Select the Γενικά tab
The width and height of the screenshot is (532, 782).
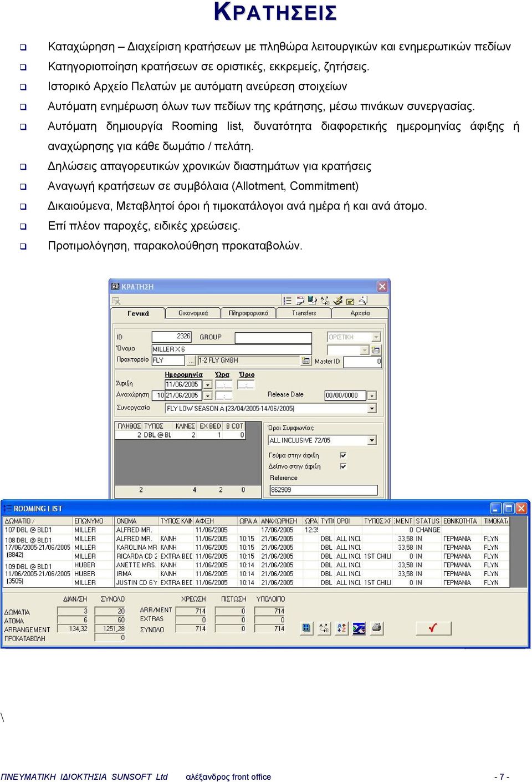click(138, 313)
